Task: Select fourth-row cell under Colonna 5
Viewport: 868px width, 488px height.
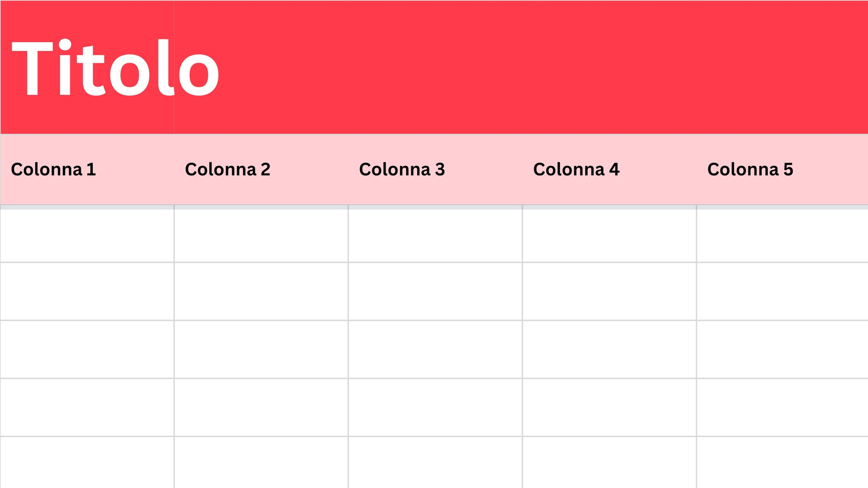Action: coord(782,407)
